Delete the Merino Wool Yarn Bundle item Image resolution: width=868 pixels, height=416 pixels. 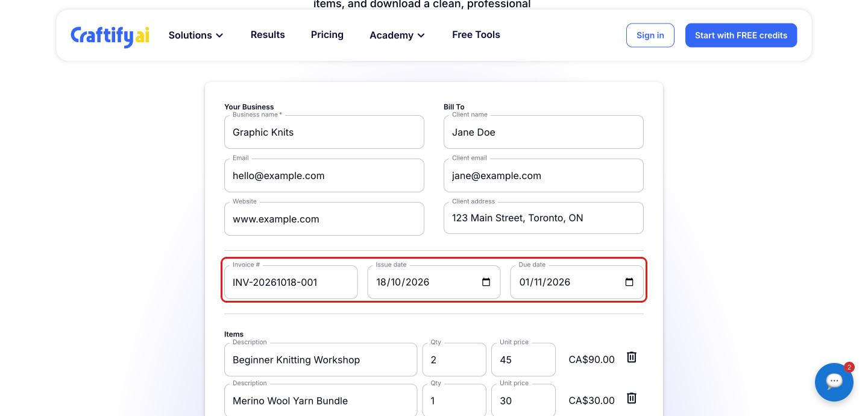click(631, 398)
